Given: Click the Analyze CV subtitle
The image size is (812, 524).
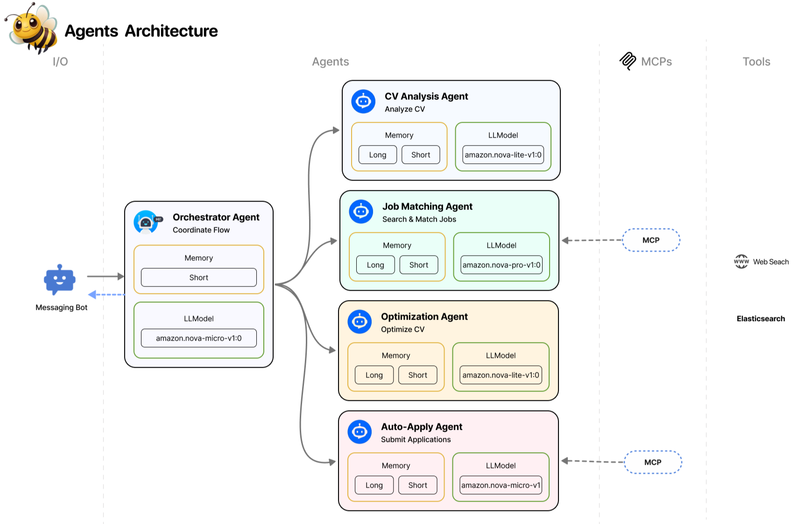Looking at the screenshot, I should pyautogui.click(x=405, y=109).
